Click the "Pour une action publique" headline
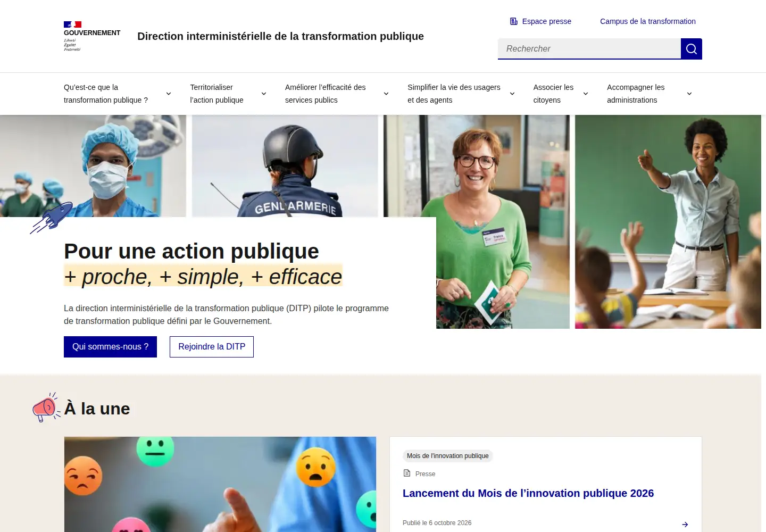Image resolution: width=766 pixels, height=532 pixels. 191,251
